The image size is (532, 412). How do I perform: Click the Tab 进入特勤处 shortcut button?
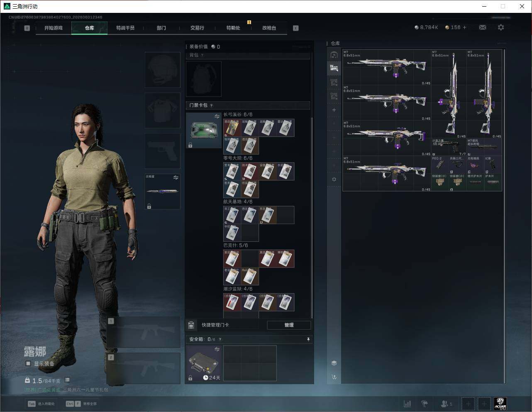click(41, 404)
